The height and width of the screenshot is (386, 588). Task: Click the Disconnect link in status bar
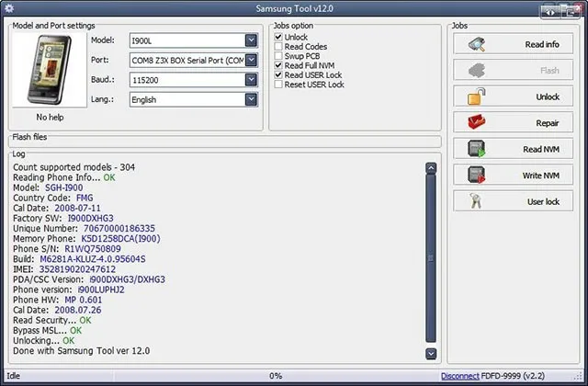tap(459, 376)
